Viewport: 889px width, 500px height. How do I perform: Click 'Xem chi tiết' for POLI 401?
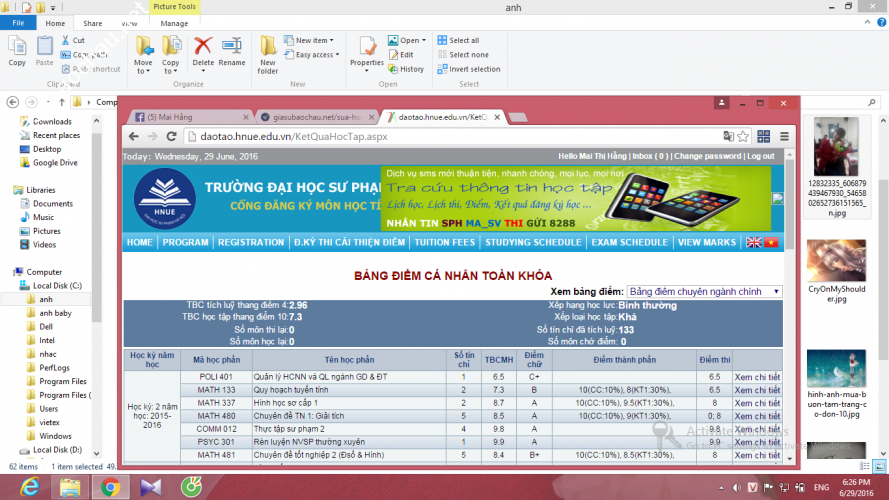(x=757, y=377)
